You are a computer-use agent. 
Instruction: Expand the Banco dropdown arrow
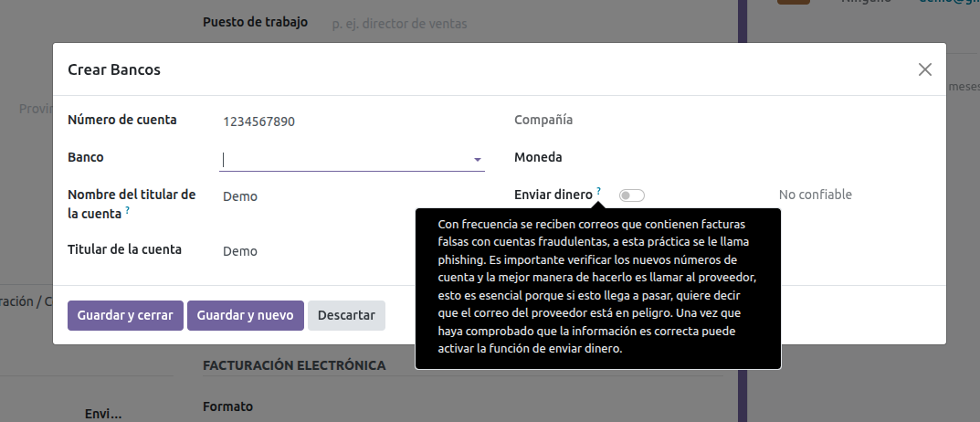[477, 160]
